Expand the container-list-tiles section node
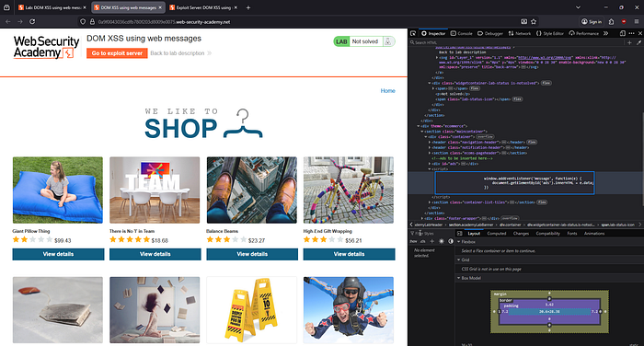The width and height of the screenshot is (644, 346). [430, 202]
